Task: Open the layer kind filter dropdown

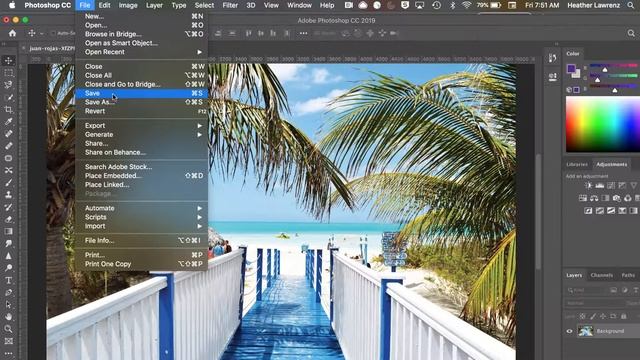Action: point(587,290)
